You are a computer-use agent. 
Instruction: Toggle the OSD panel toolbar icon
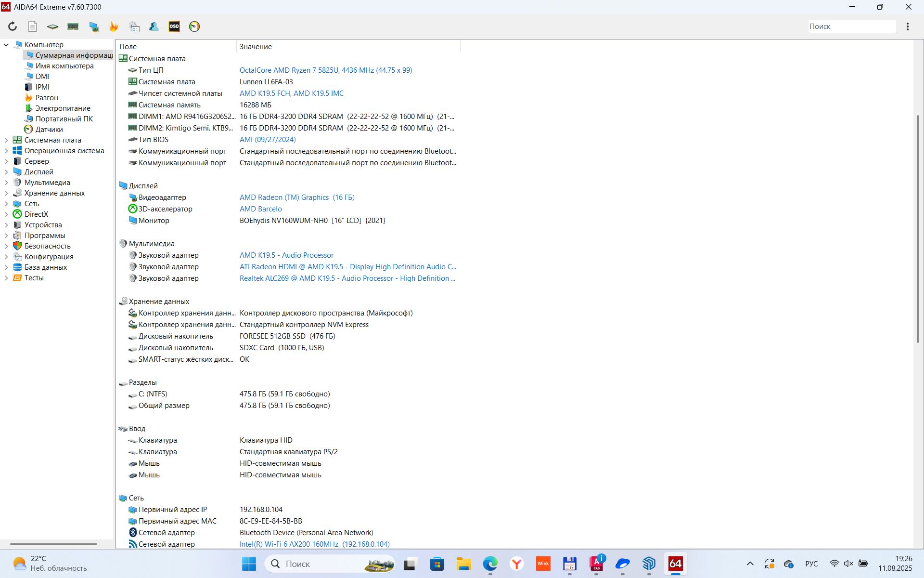[174, 26]
